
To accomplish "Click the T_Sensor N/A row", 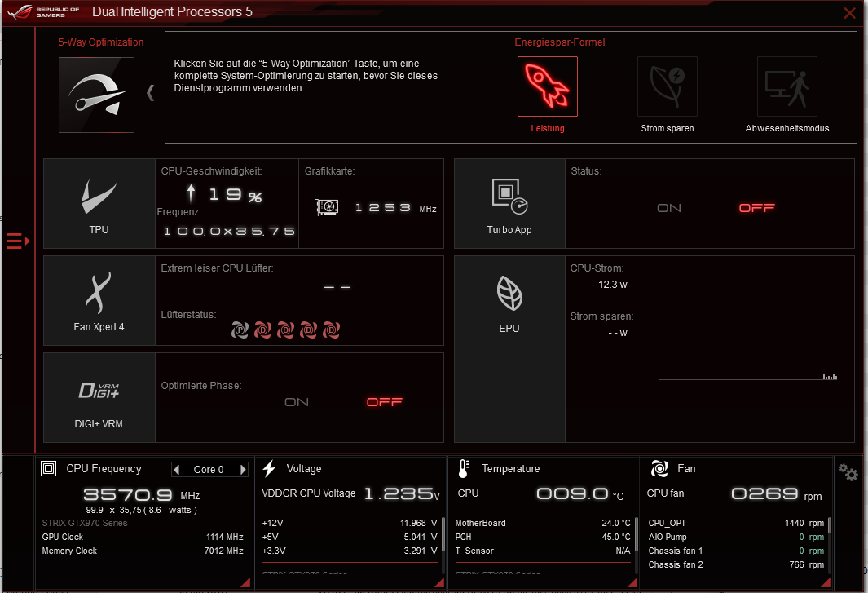I will [543, 551].
